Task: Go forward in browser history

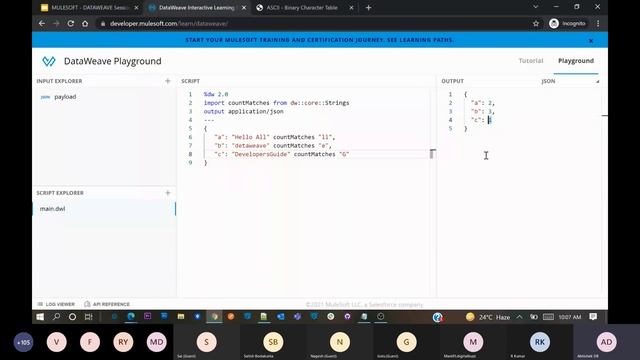Action: [x=56, y=24]
